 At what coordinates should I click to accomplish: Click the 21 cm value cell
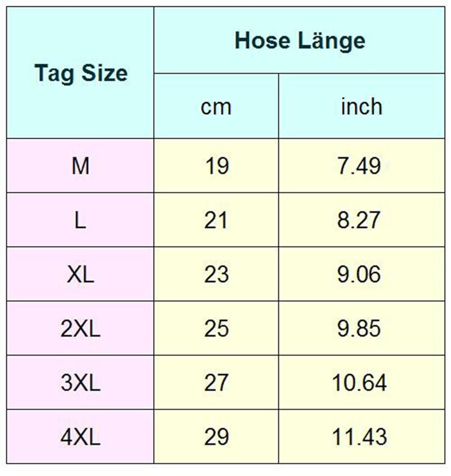[216, 220]
